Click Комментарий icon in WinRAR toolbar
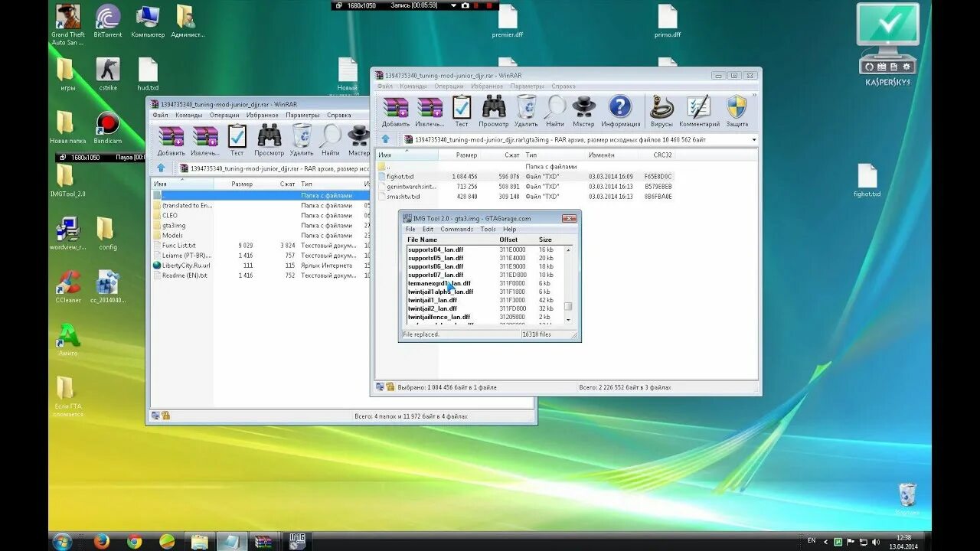The height and width of the screenshot is (551, 980). 698,112
